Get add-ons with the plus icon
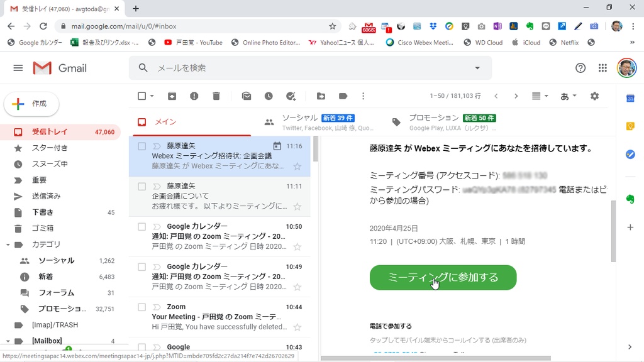The image size is (644, 362). tap(630, 228)
